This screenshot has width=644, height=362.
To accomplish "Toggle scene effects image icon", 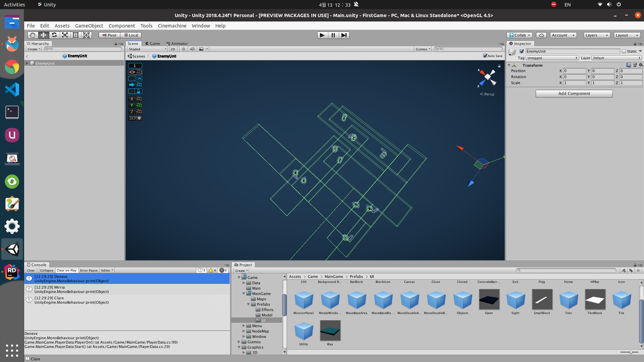I will click(x=201, y=49).
